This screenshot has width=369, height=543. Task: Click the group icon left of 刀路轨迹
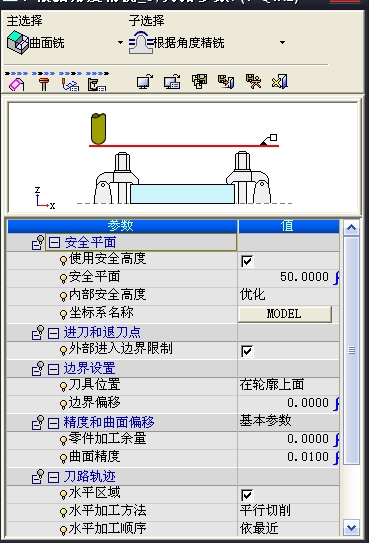38,476
